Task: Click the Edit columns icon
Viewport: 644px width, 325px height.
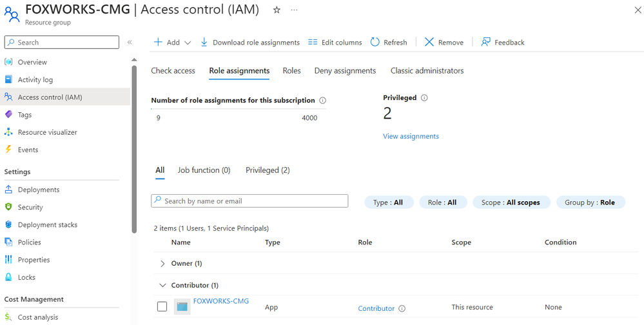Action: (313, 43)
